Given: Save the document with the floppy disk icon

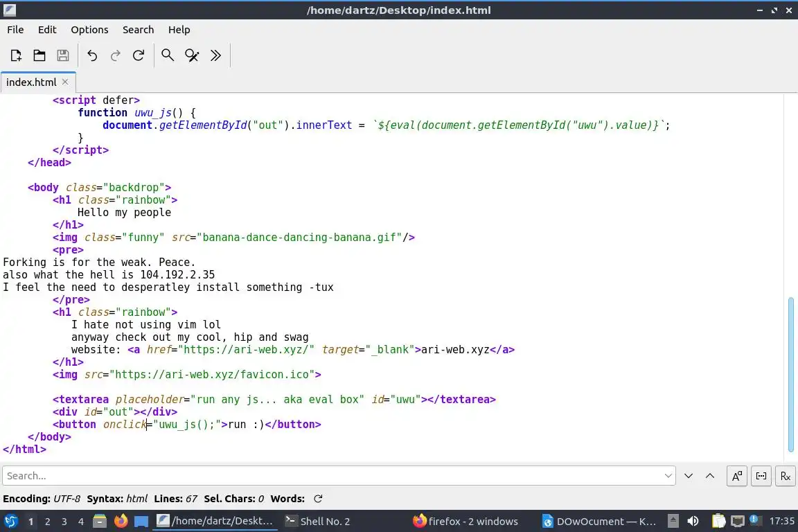Looking at the screenshot, I should point(62,55).
